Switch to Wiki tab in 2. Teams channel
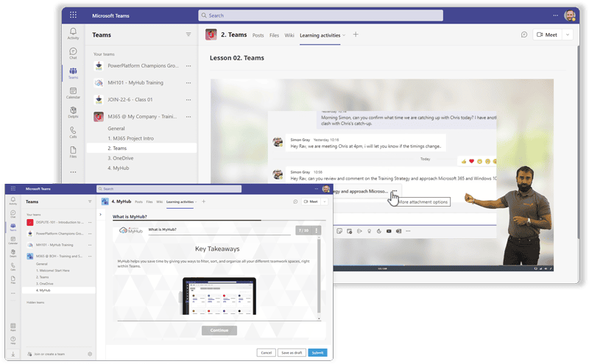The image size is (589, 364). pyautogui.click(x=289, y=35)
